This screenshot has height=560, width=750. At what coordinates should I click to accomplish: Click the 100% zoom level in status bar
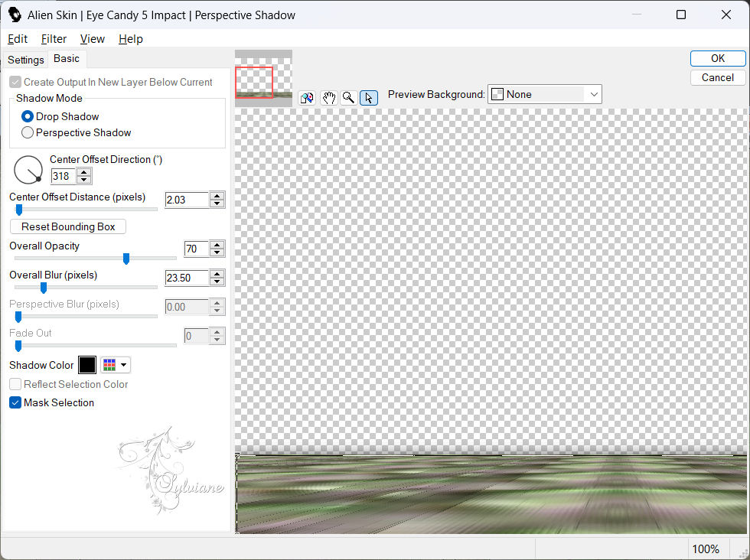coord(706,549)
